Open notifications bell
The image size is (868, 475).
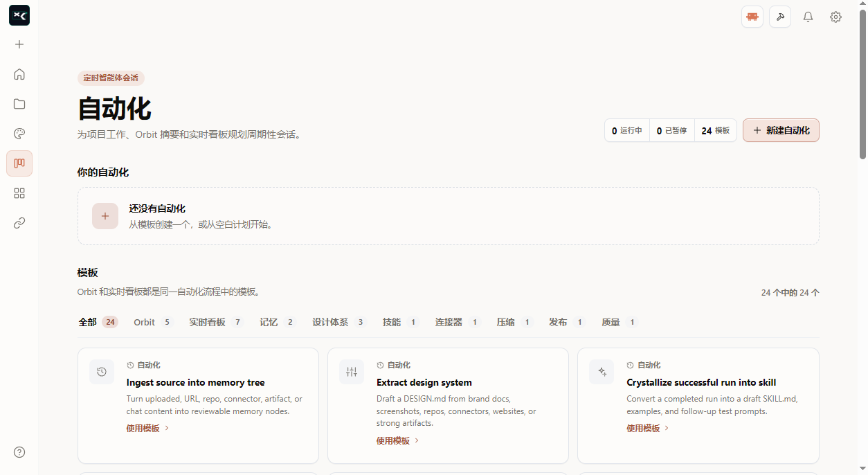point(808,17)
